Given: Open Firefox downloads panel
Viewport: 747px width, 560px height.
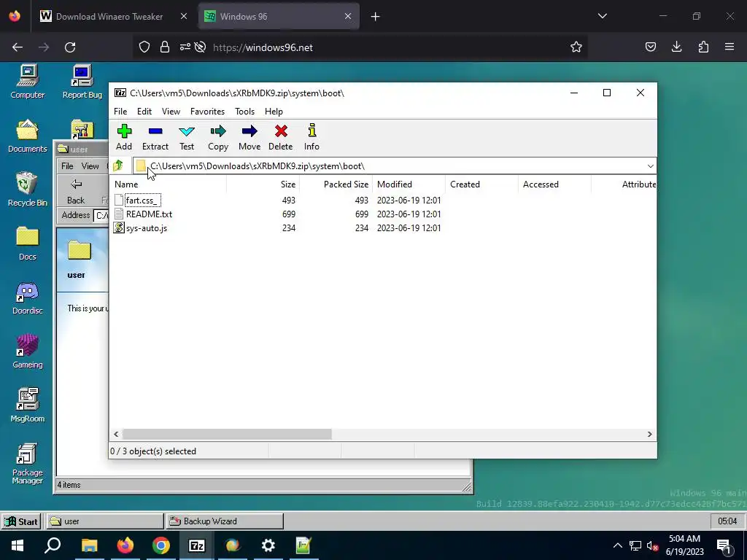Looking at the screenshot, I should click(x=676, y=47).
